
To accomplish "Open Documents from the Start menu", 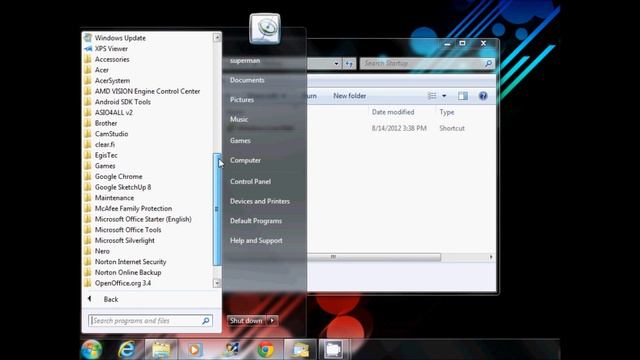I will coord(247,80).
